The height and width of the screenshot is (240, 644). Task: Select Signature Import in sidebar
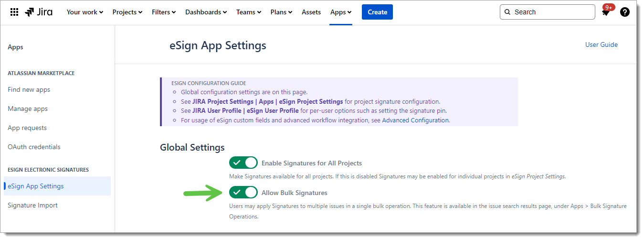32,205
